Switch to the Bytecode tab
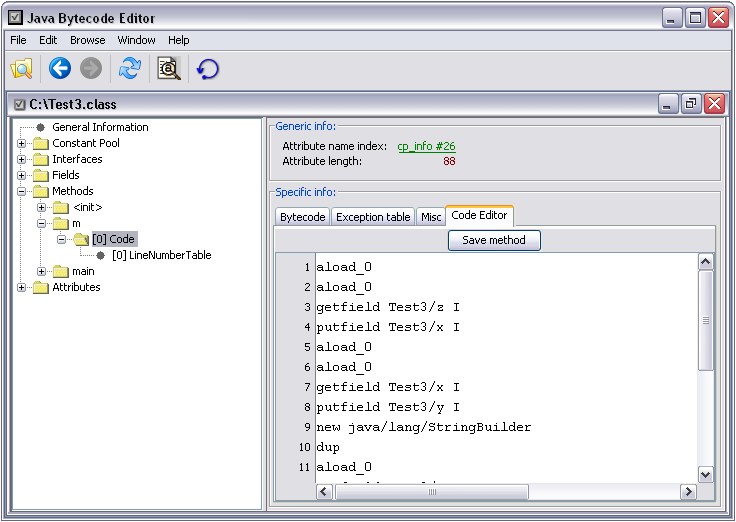 [303, 217]
